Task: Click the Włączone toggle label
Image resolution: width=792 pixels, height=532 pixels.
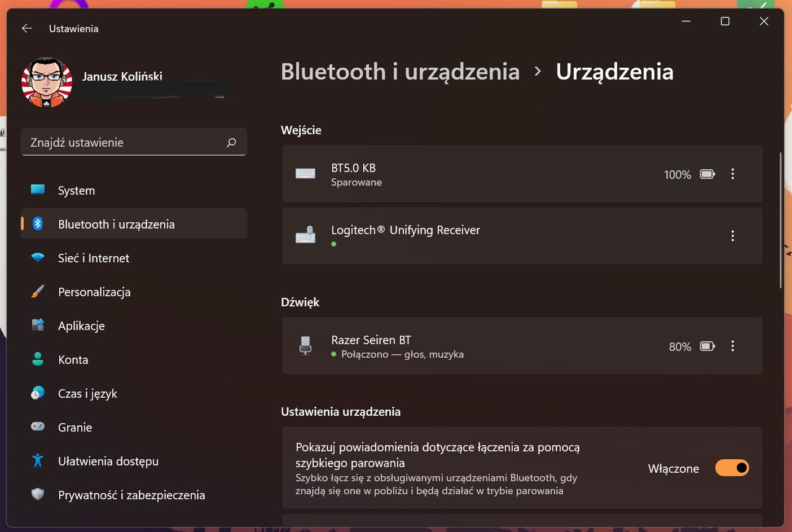Action: [674, 468]
